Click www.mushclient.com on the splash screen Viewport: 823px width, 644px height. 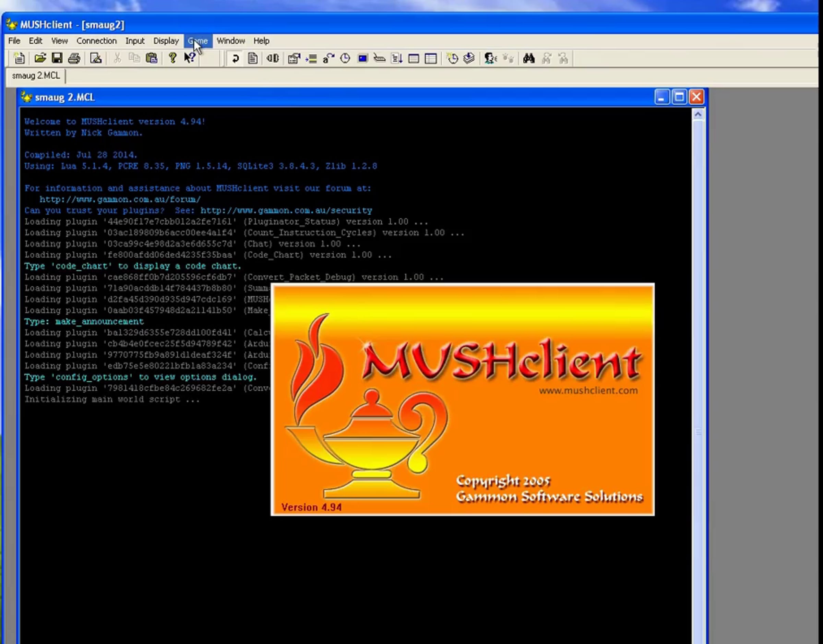588,391
